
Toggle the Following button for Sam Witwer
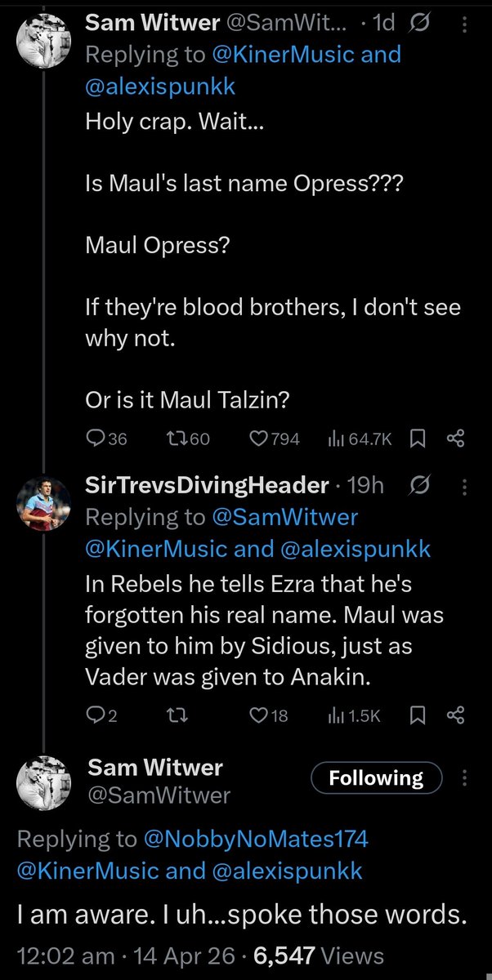[376, 778]
